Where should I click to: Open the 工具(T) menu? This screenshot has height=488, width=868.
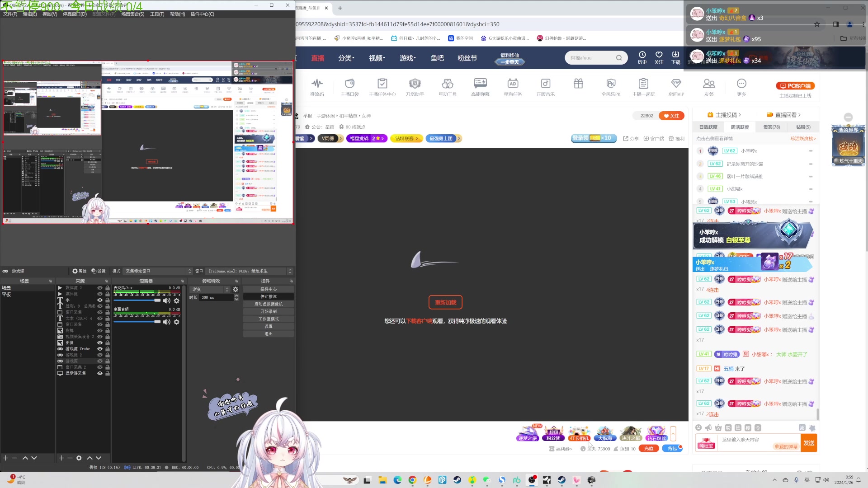pos(157,14)
